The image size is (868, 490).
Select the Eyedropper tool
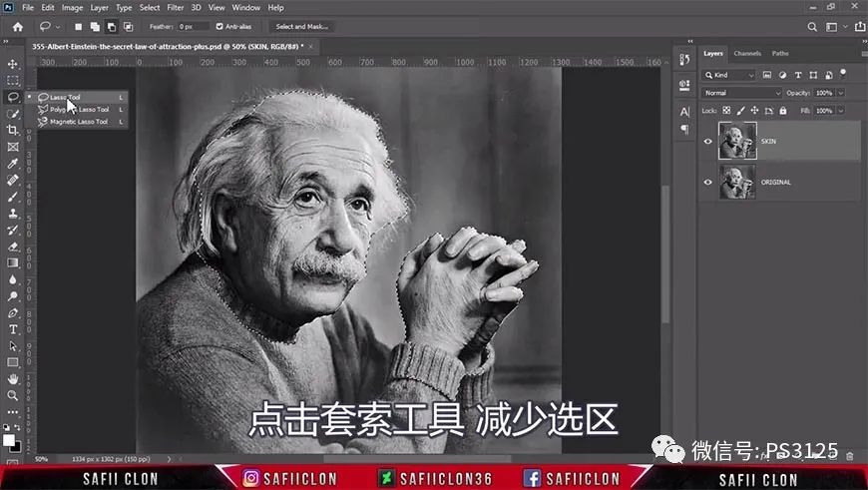coord(13,164)
